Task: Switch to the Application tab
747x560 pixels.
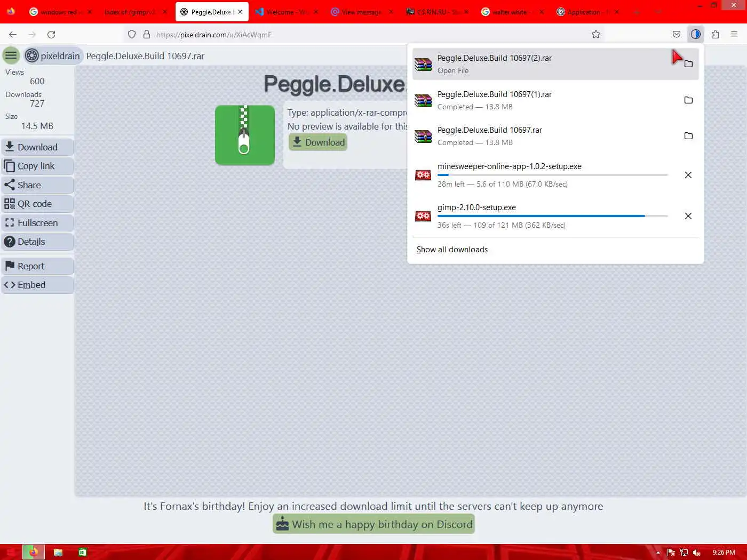Action: (588, 12)
